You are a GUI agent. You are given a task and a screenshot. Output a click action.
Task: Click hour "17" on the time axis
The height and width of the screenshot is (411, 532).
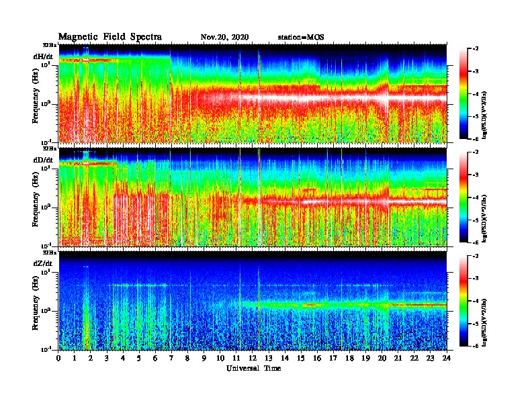(334, 358)
